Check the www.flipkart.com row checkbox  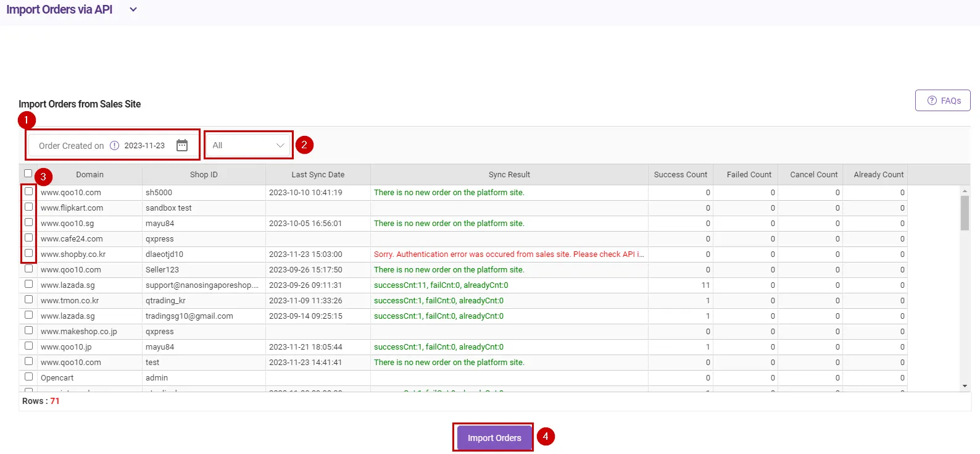(28, 207)
